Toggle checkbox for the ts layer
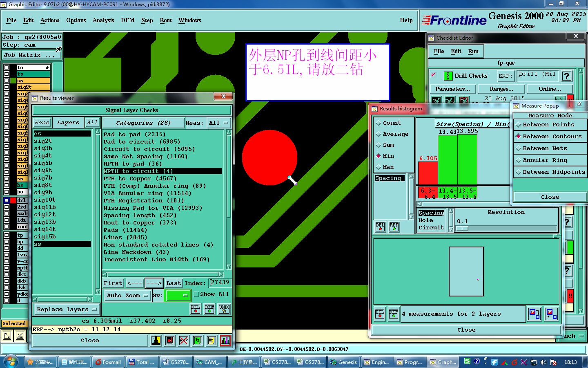The height and width of the screenshot is (368, 588). (7, 74)
